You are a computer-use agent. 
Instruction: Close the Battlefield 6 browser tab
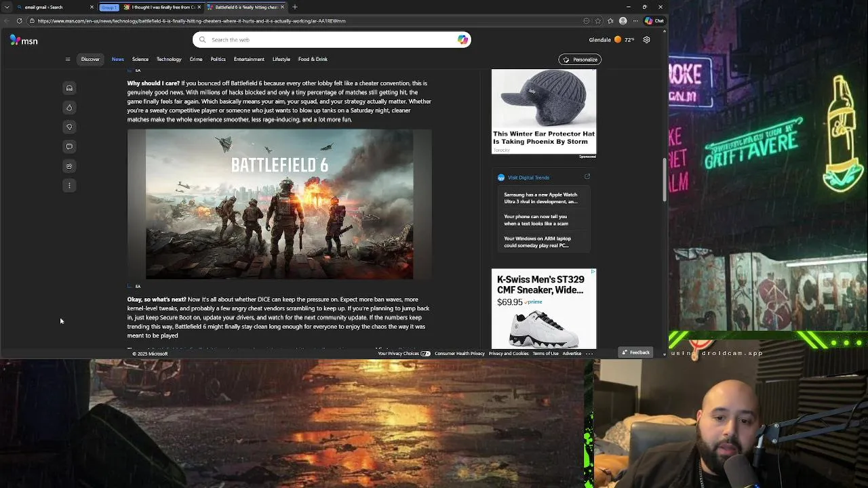point(282,7)
